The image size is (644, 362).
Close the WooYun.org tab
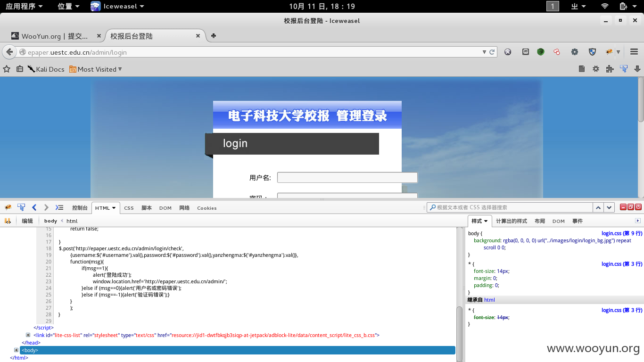click(x=99, y=36)
